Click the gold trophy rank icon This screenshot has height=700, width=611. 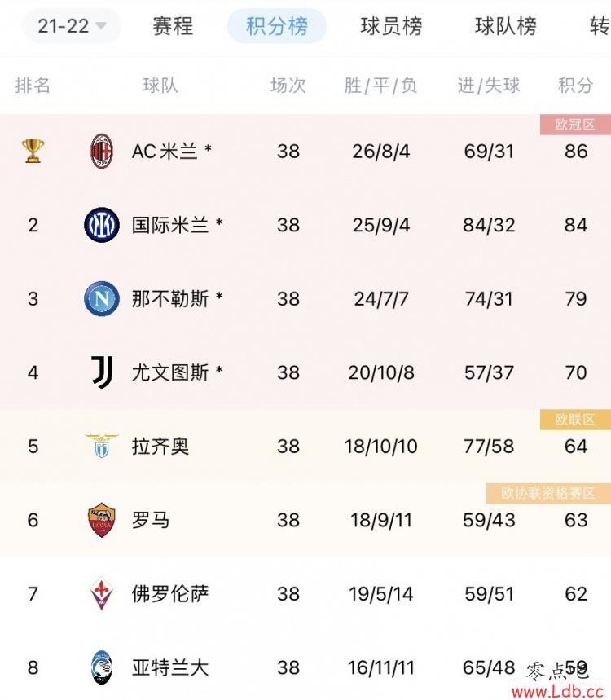[x=33, y=151]
